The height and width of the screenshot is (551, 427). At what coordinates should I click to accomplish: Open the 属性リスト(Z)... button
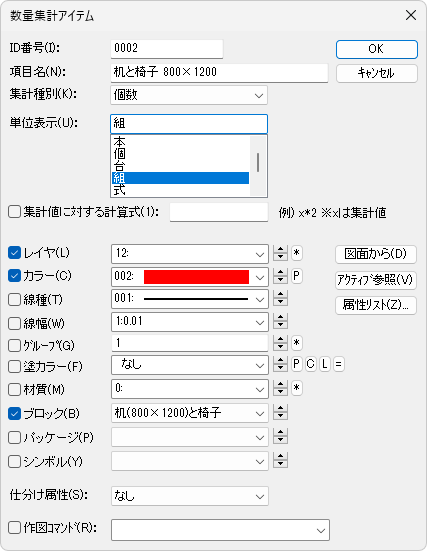[376, 305]
